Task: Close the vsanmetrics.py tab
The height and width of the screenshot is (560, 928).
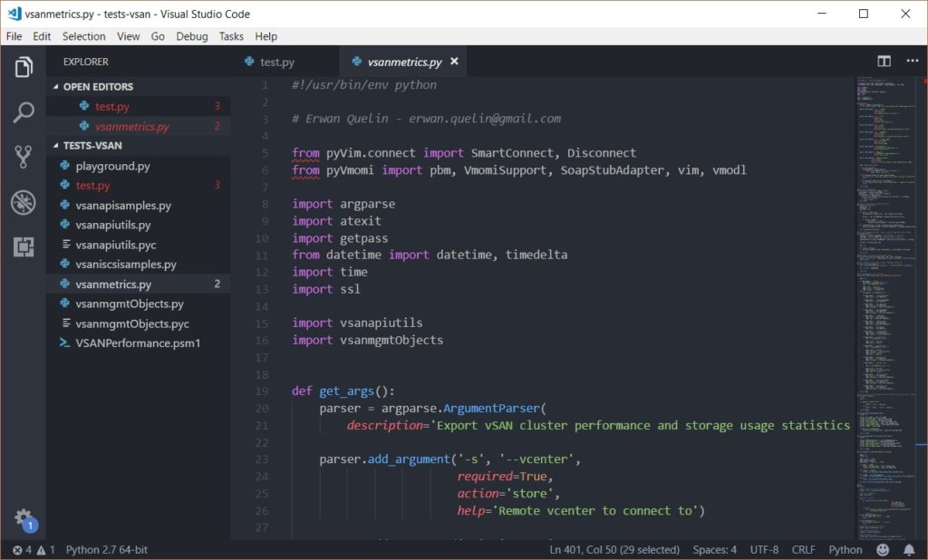Action: [x=454, y=61]
